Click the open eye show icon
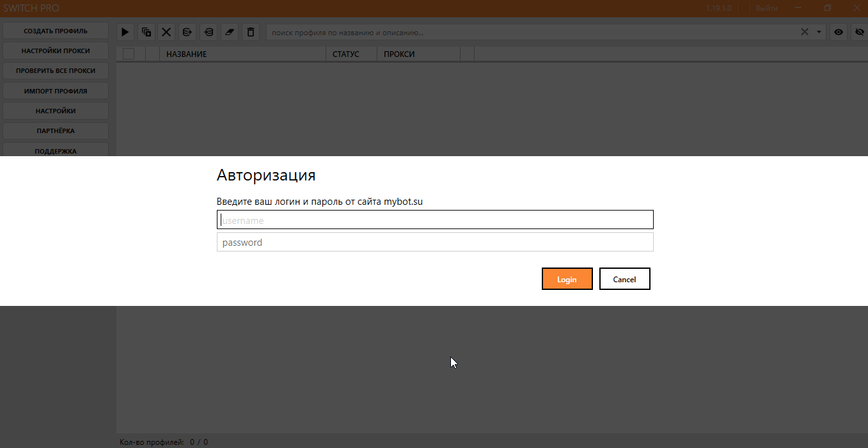Viewport: 868px width, 448px height. (x=839, y=32)
